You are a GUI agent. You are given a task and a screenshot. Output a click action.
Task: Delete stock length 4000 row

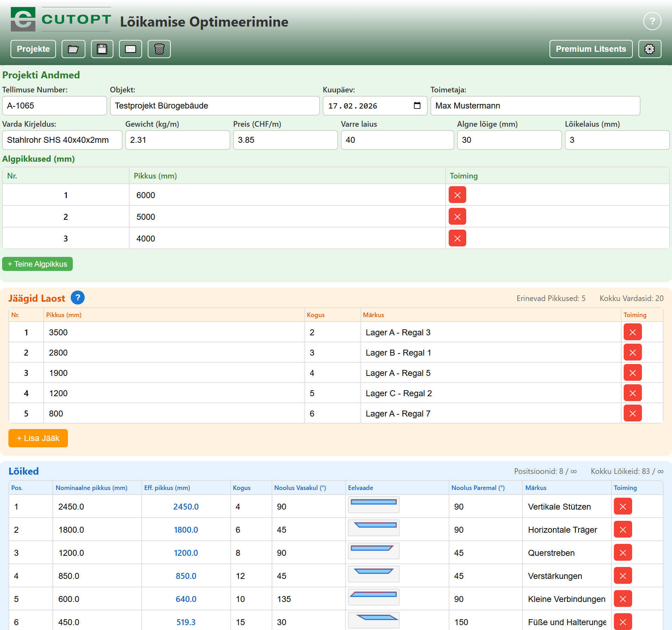457,238
